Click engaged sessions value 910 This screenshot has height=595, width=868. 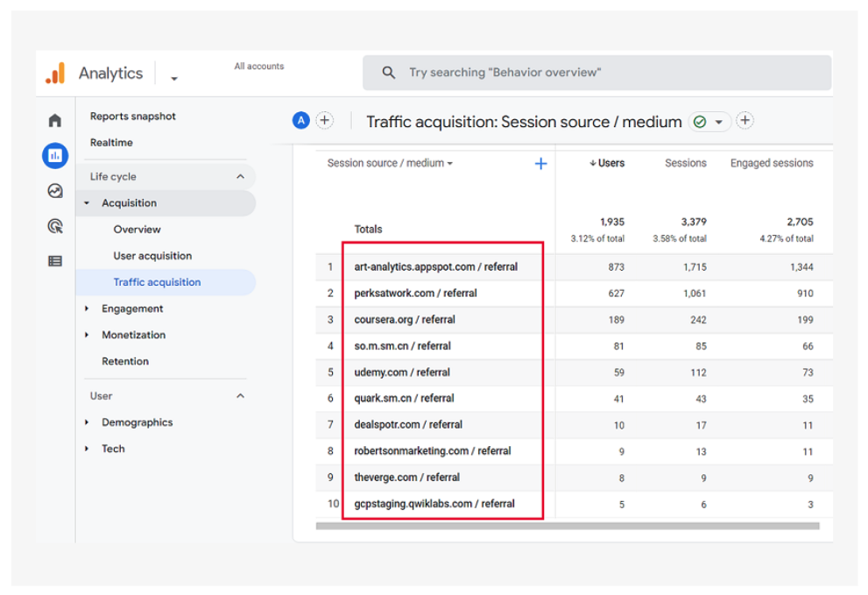pyautogui.click(x=806, y=294)
